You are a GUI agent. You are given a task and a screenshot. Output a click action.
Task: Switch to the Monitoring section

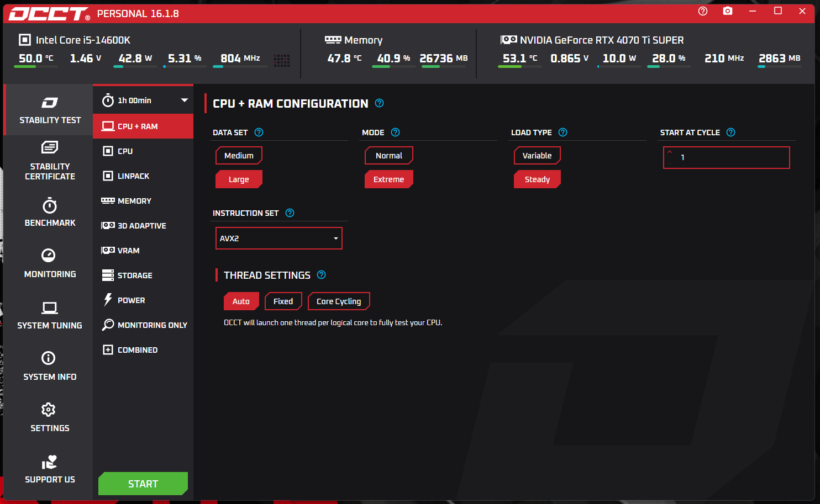tap(50, 263)
